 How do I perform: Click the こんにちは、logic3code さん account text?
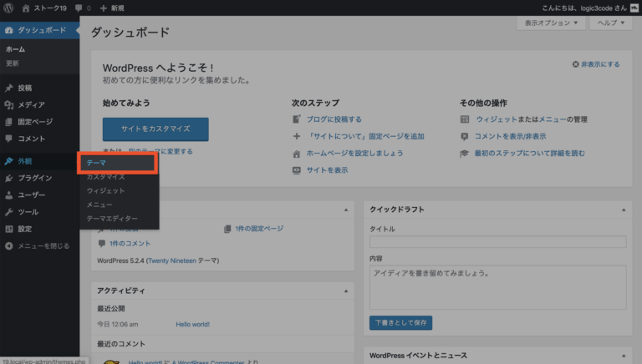(584, 8)
